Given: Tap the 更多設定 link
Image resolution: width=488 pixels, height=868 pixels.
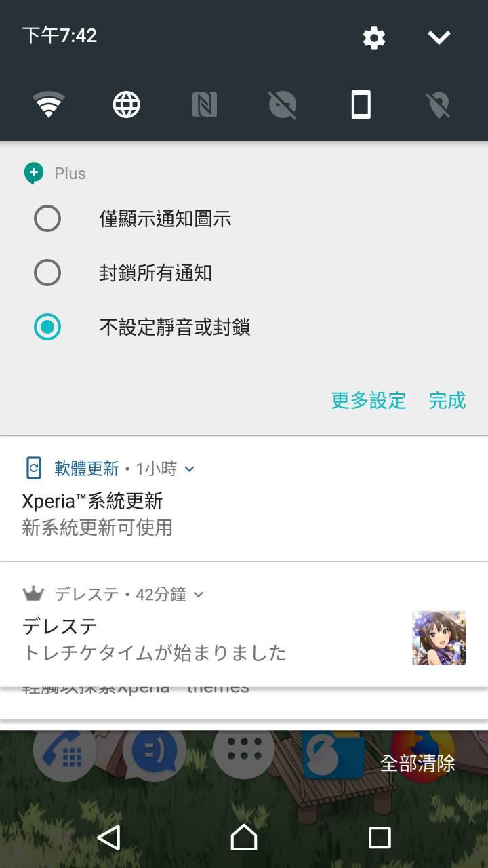Looking at the screenshot, I should (369, 401).
